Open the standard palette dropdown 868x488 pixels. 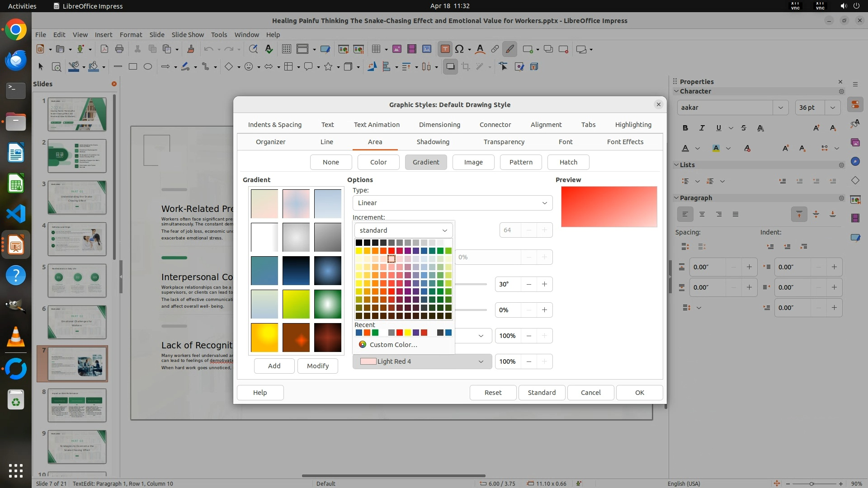[x=403, y=230]
